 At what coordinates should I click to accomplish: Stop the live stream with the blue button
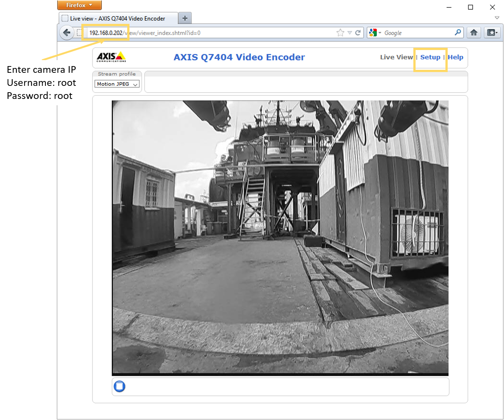(119, 386)
